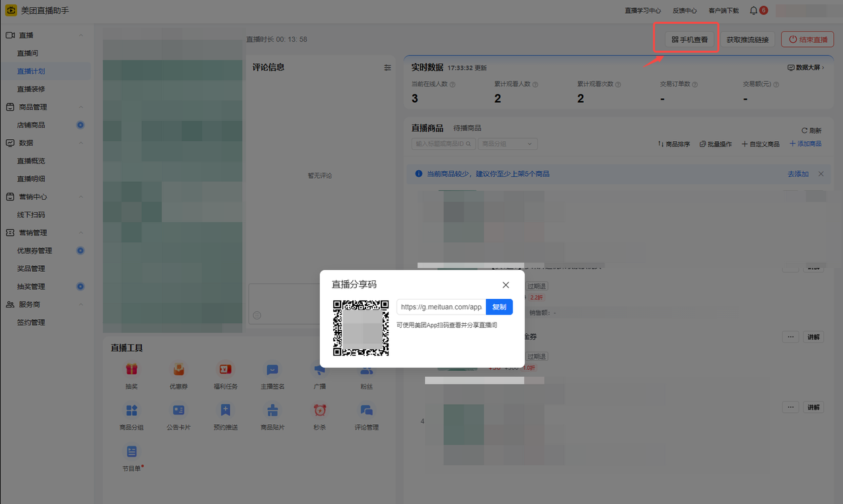
Task: Open the 商品分组 filter dropdown
Action: pos(508,144)
